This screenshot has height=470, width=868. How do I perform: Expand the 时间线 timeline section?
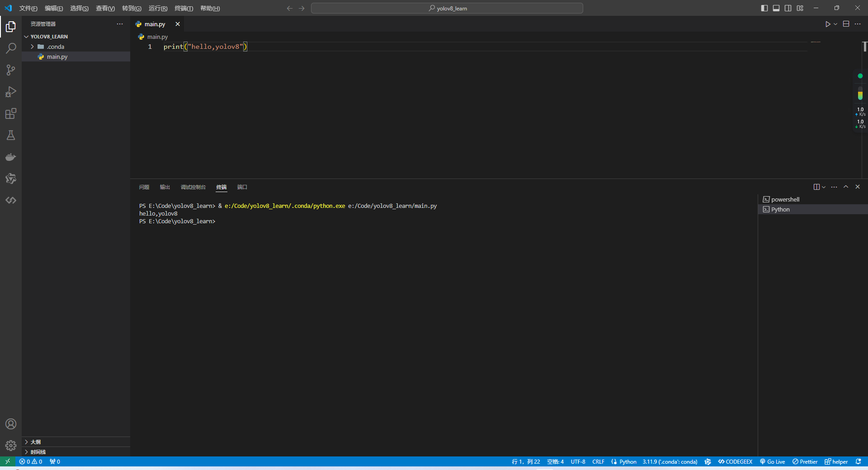tap(76, 452)
